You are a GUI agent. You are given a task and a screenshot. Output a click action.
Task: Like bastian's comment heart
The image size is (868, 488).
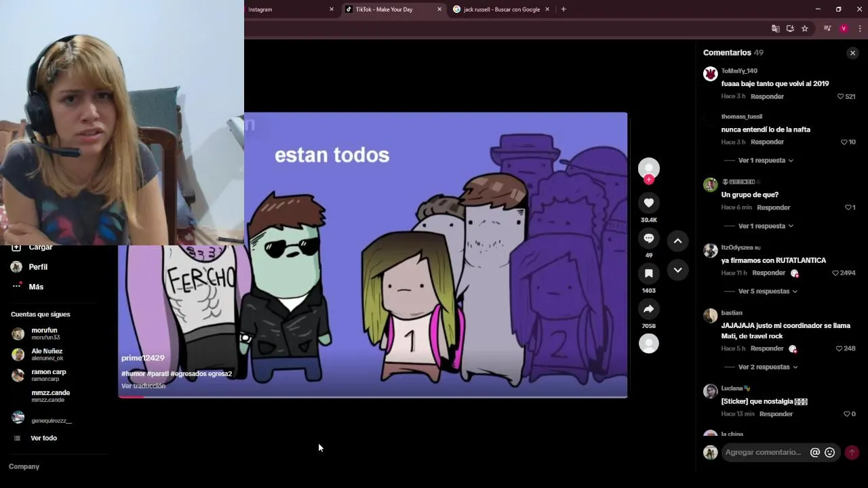pos(839,348)
